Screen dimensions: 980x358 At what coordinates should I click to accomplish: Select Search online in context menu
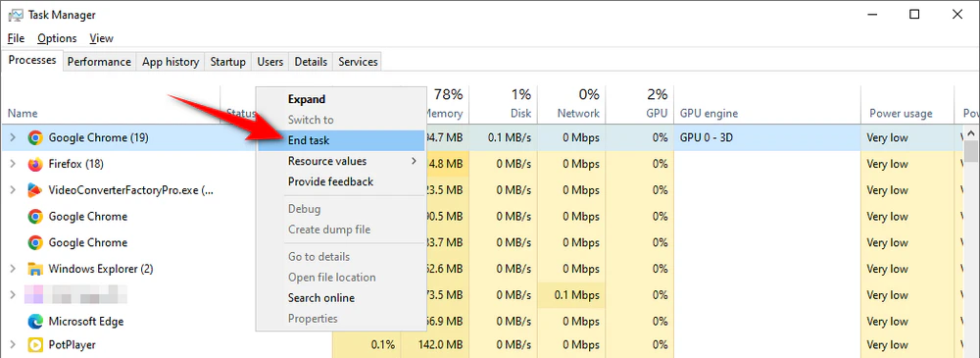(341, 298)
